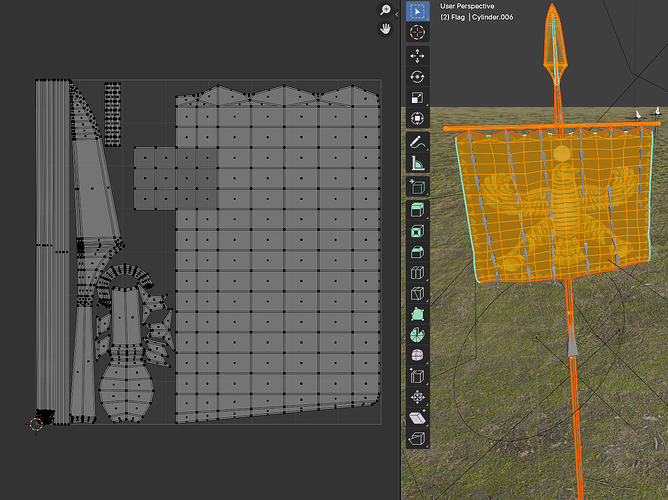Select the Poly Build tool
Image resolution: width=668 pixels, height=500 pixels.
point(418,314)
